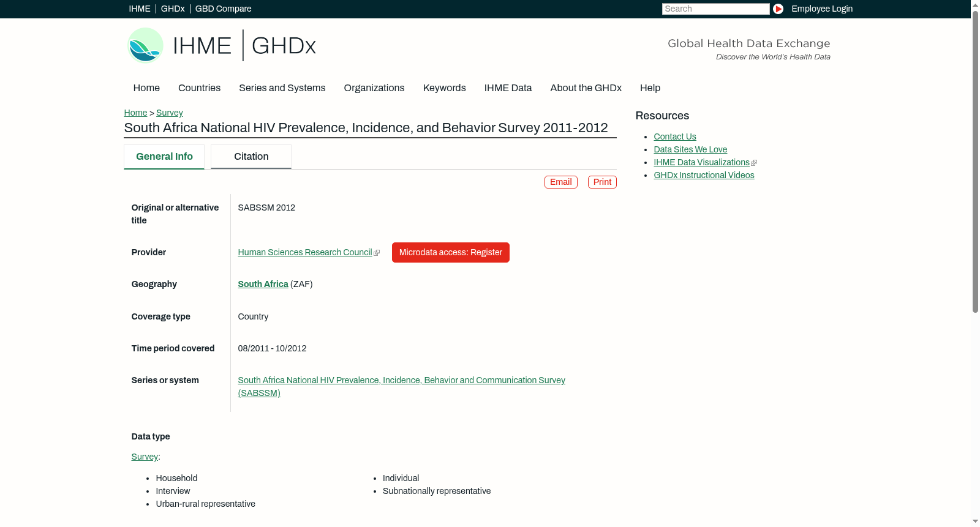Select the General Info tab

pyautogui.click(x=164, y=157)
